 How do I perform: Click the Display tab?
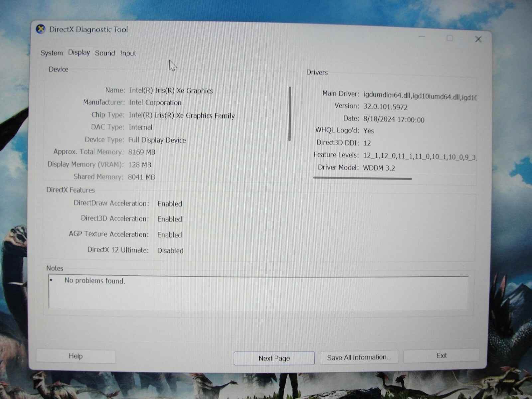pyautogui.click(x=78, y=52)
